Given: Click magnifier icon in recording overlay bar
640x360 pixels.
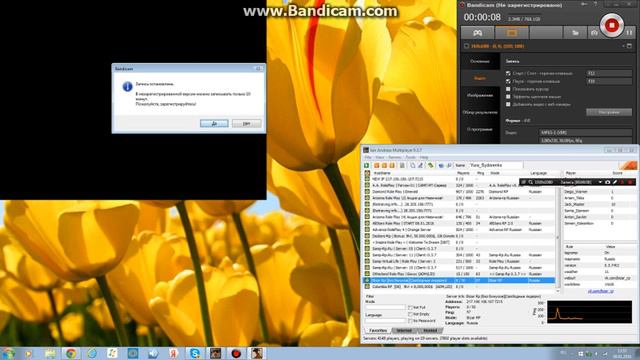Looking at the screenshot, I should [x=531, y=182].
